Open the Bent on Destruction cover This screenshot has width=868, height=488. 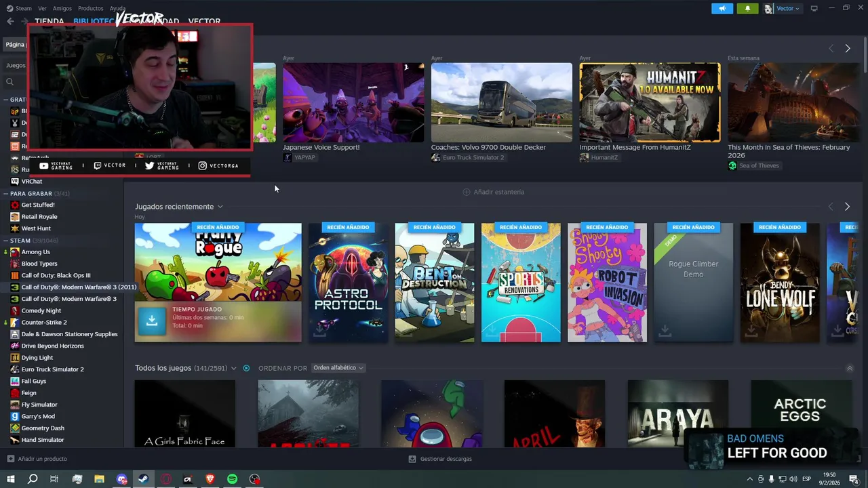[x=435, y=283]
